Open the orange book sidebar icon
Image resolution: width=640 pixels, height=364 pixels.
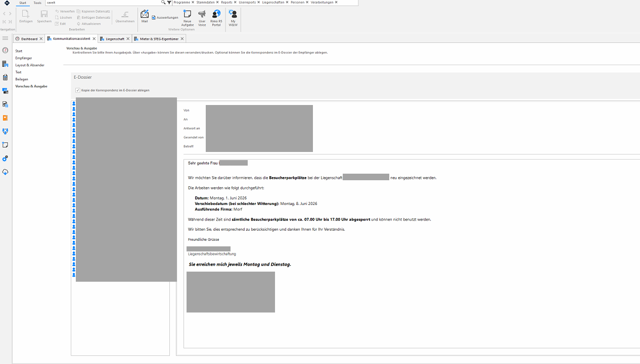click(x=5, y=118)
